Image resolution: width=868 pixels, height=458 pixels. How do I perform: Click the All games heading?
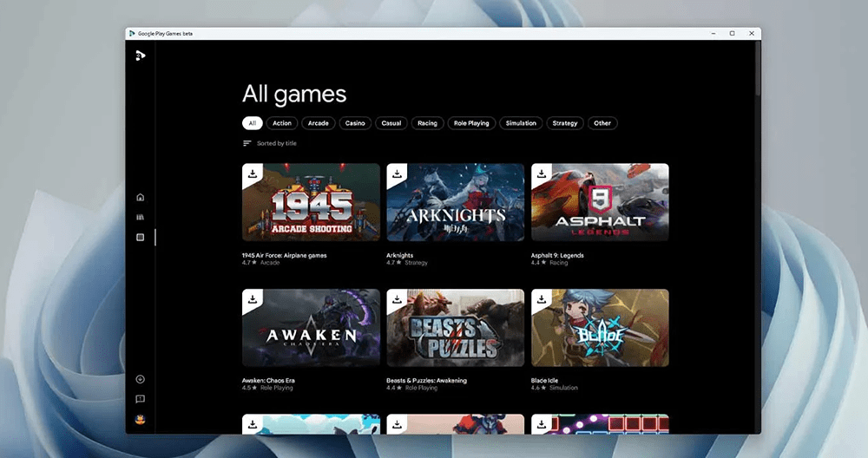294,94
